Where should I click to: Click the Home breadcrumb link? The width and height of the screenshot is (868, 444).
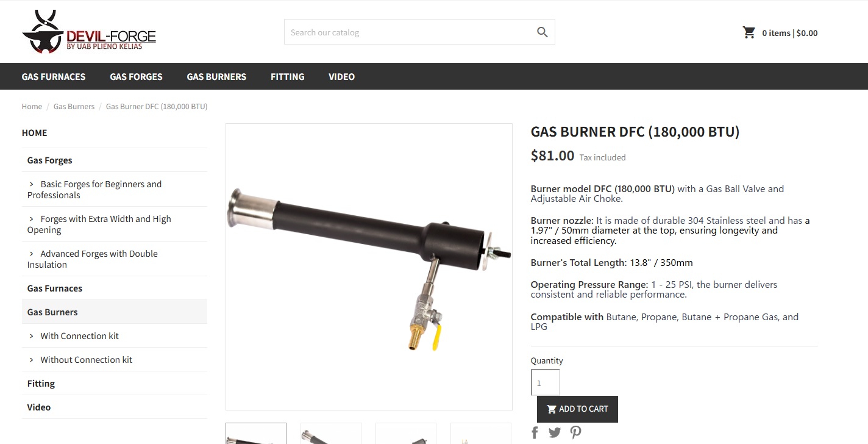pyautogui.click(x=32, y=106)
